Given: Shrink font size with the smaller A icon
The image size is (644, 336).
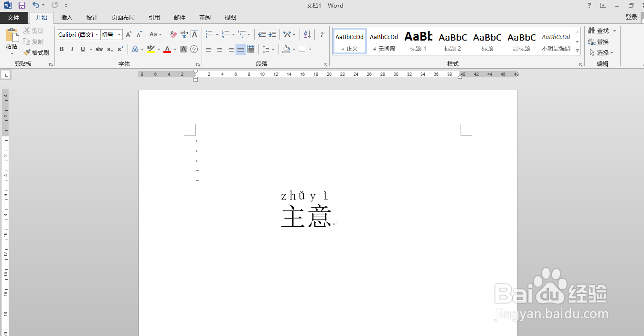Looking at the screenshot, I should click(139, 34).
